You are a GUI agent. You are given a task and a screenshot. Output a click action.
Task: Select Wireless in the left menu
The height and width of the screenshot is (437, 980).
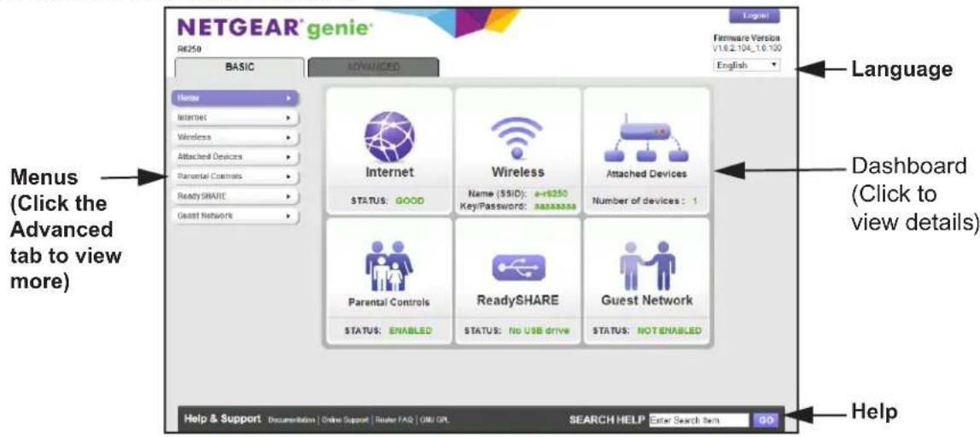[x=235, y=137]
